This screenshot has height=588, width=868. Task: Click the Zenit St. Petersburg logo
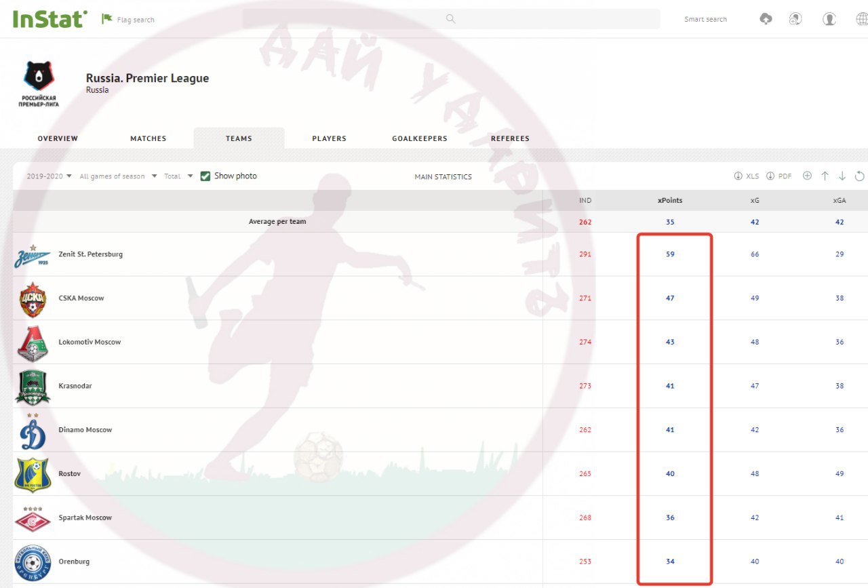pos(33,255)
